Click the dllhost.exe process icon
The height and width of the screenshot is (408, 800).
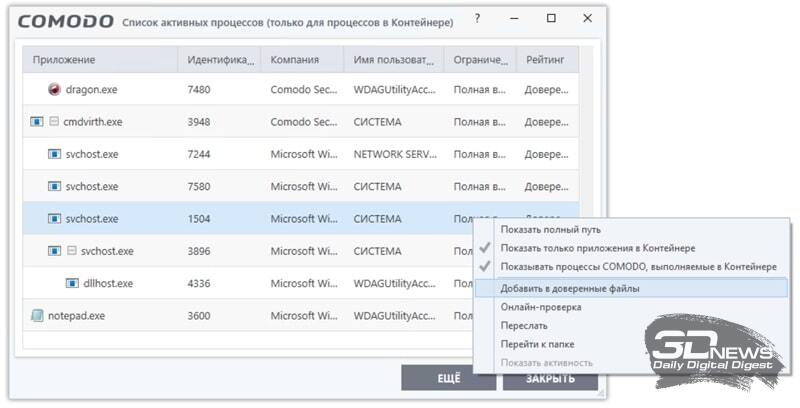[x=72, y=283]
